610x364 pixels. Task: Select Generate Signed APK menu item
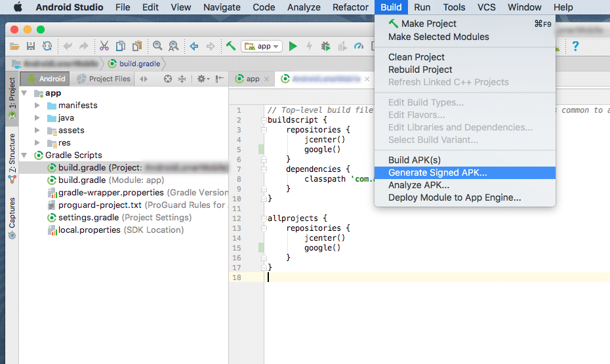coord(465,172)
